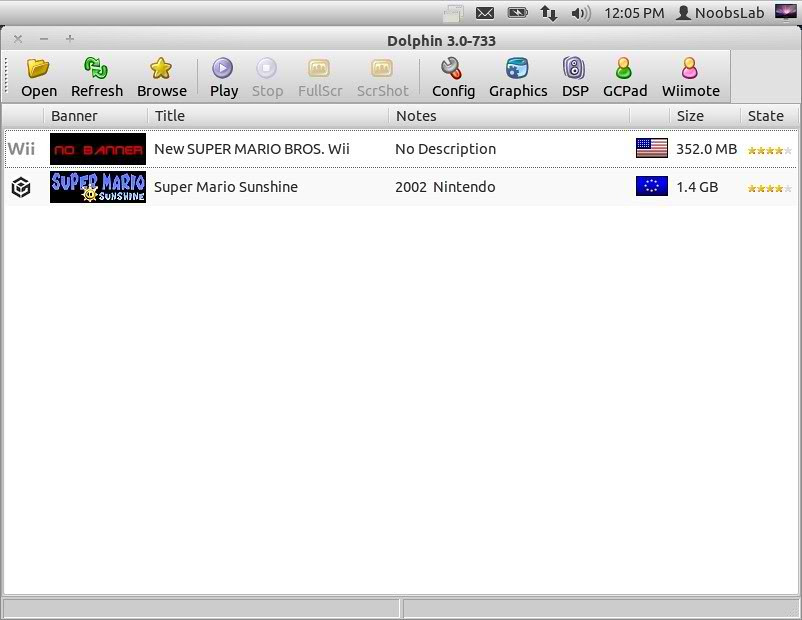Click the region flag column header
The width and height of the screenshot is (802, 620).
[650, 116]
